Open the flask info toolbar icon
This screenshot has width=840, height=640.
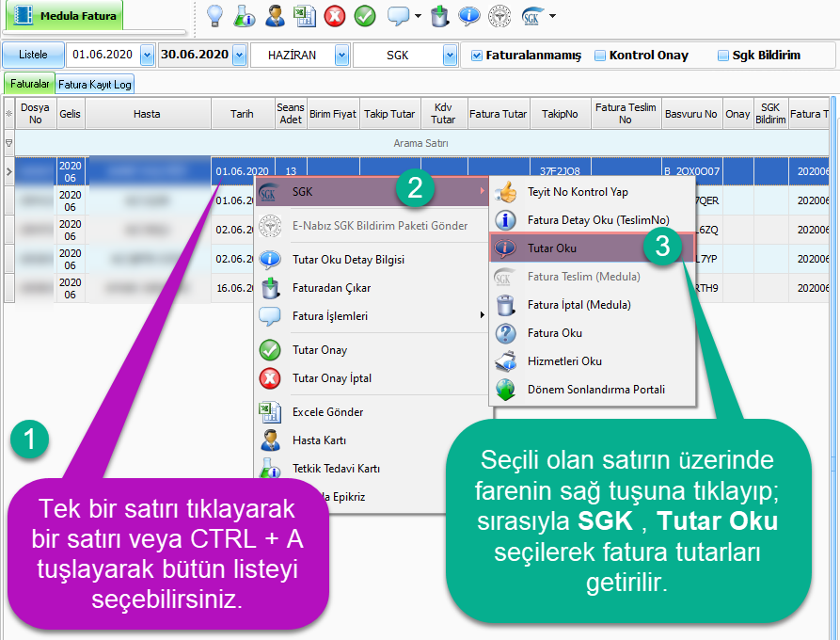tap(245, 16)
